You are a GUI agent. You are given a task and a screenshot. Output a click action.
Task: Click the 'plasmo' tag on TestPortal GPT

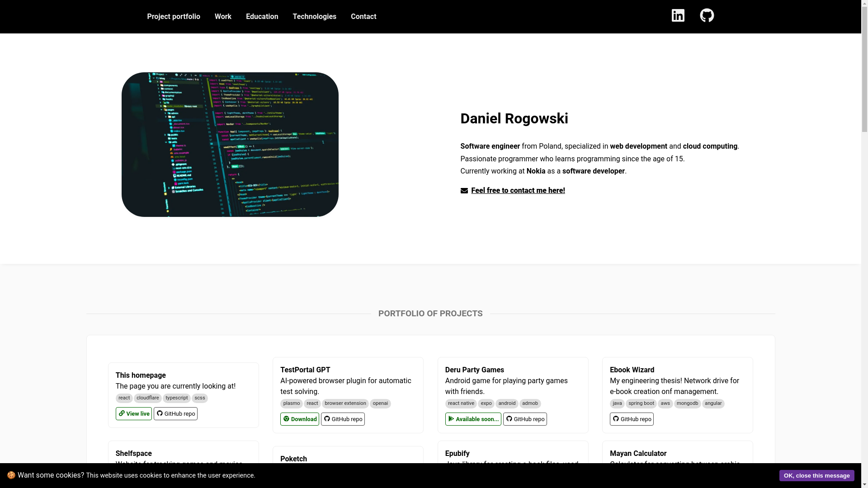292,404
